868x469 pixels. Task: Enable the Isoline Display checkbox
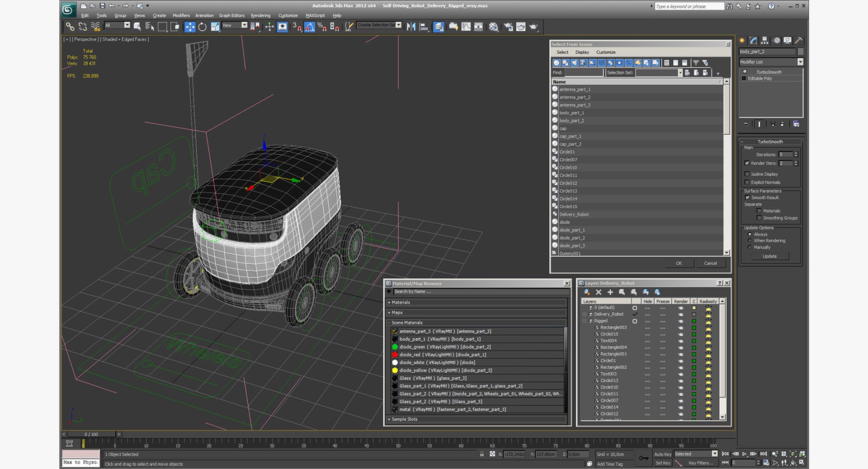[747, 174]
